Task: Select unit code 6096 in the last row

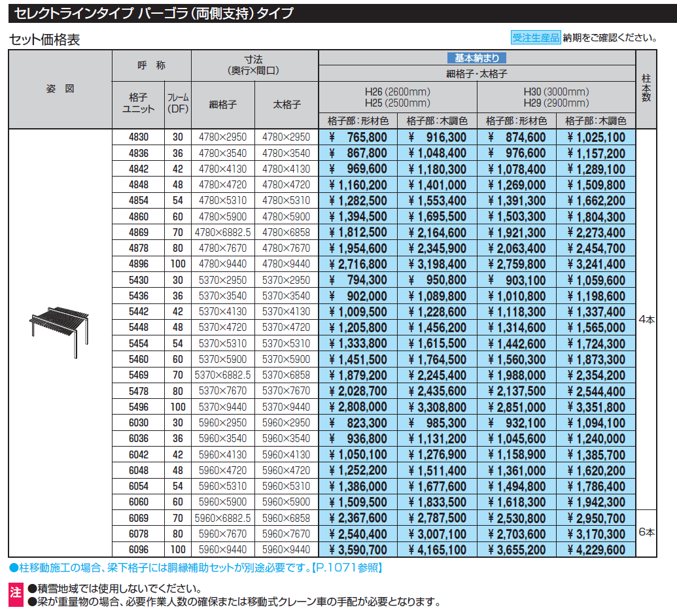Action: (x=138, y=550)
